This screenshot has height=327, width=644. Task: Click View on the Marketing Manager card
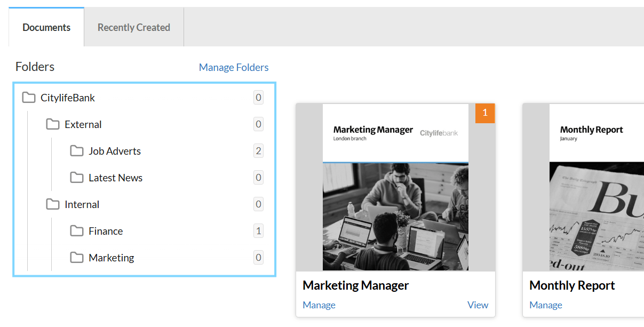pos(478,305)
